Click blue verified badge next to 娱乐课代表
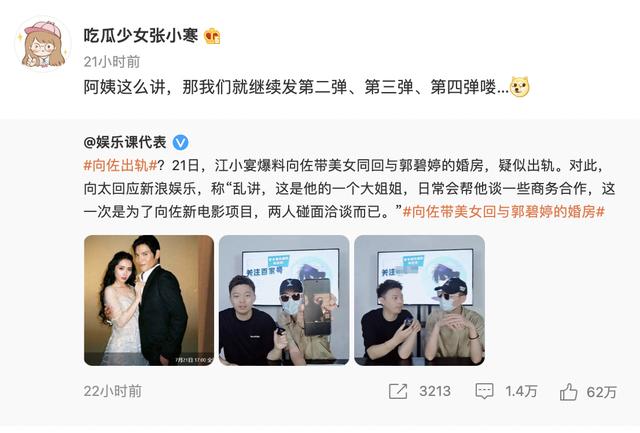 pyautogui.click(x=180, y=142)
